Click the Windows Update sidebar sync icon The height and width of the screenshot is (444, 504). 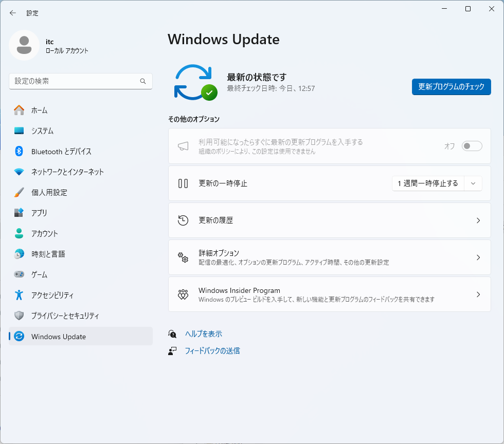[x=19, y=336]
